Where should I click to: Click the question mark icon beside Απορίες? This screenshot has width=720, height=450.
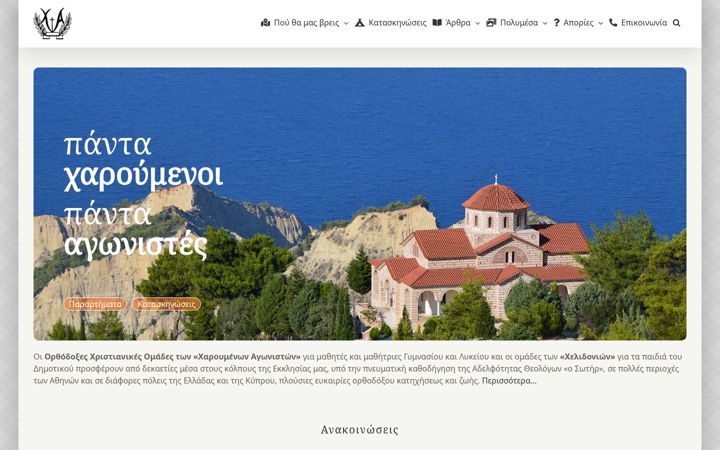point(557,22)
